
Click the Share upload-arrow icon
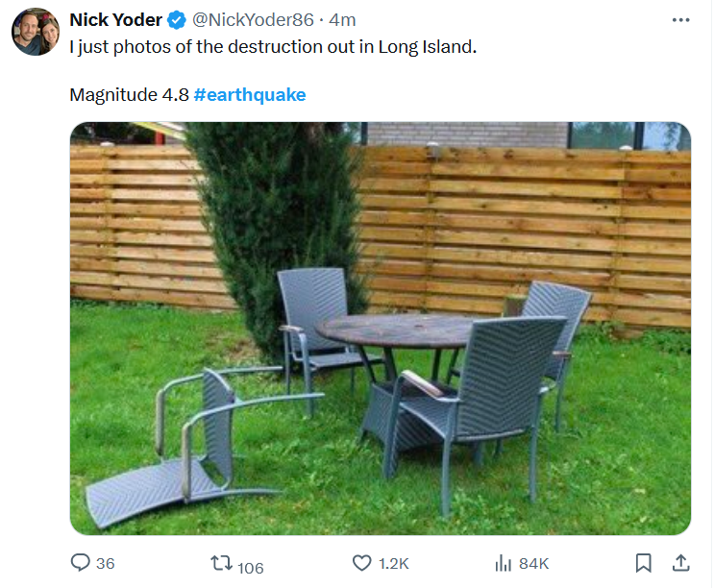pyautogui.click(x=679, y=563)
